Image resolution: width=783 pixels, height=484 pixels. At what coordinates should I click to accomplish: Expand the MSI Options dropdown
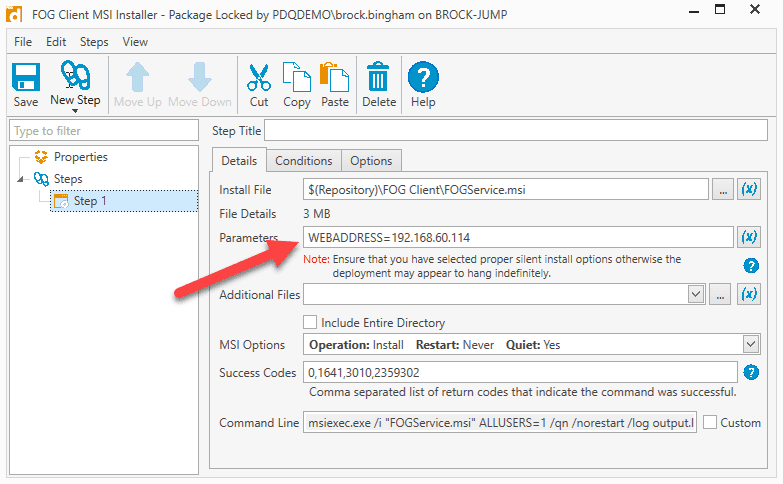tap(751, 344)
